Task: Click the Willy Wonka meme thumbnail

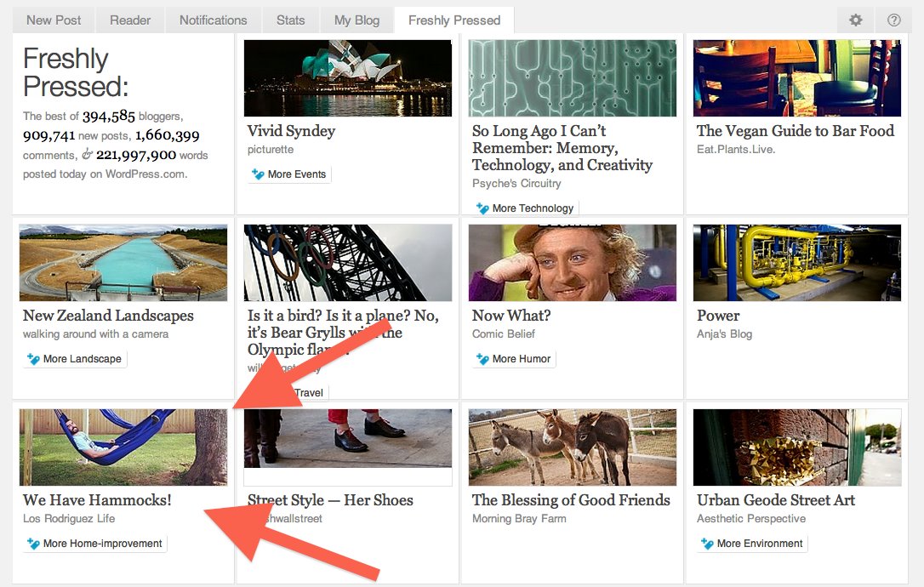Action: (572, 263)
